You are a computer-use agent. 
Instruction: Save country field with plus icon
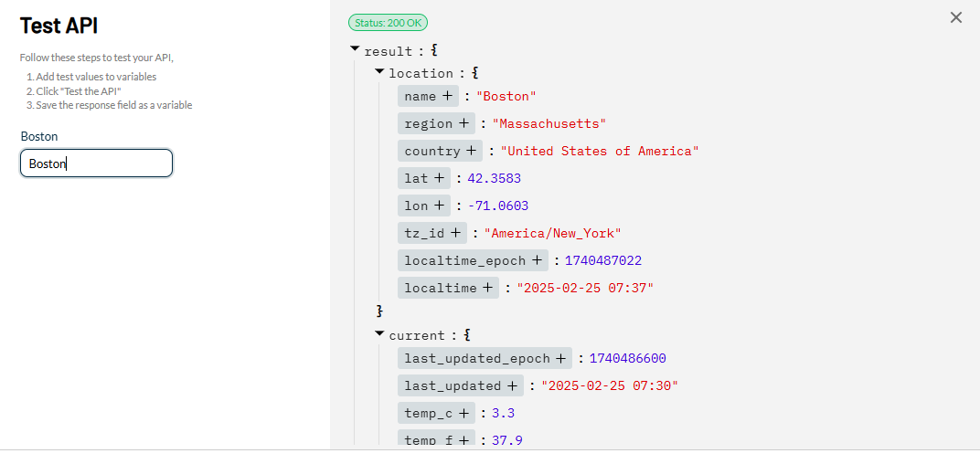point(471,151)
